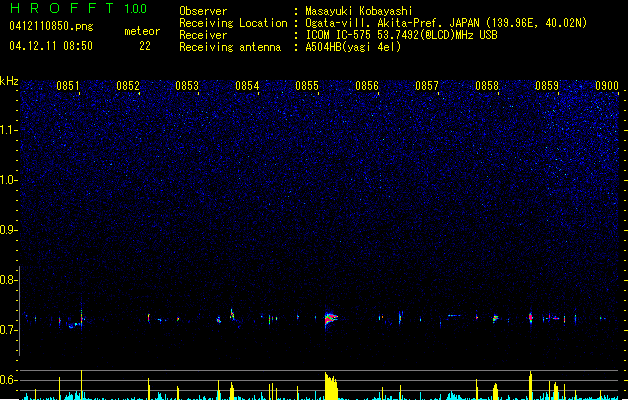
Task: Click the 0859 time marker
Action: point(547,86)
